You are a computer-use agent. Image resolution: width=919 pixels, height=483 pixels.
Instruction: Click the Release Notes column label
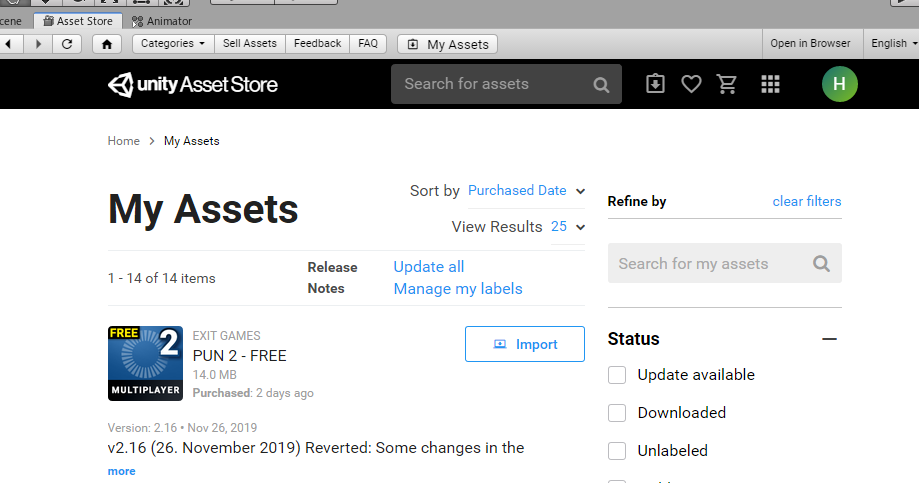point(332,278)
